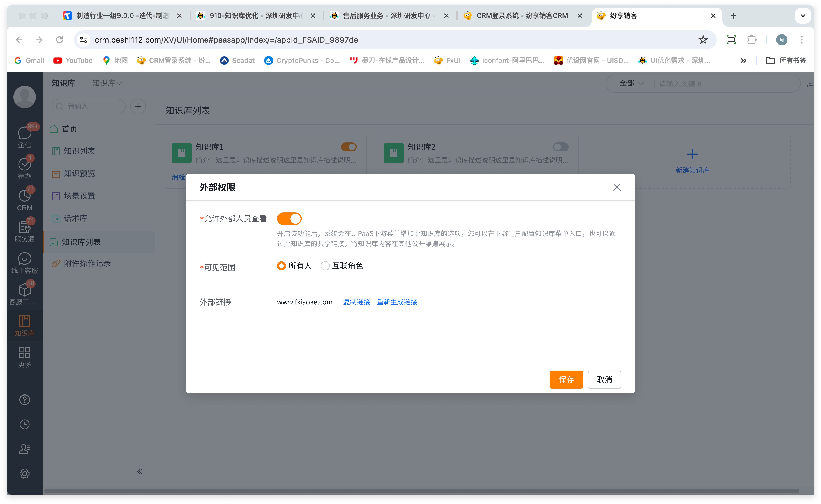Switch to the 售后服务业务 browser tab

pos(389,16)
